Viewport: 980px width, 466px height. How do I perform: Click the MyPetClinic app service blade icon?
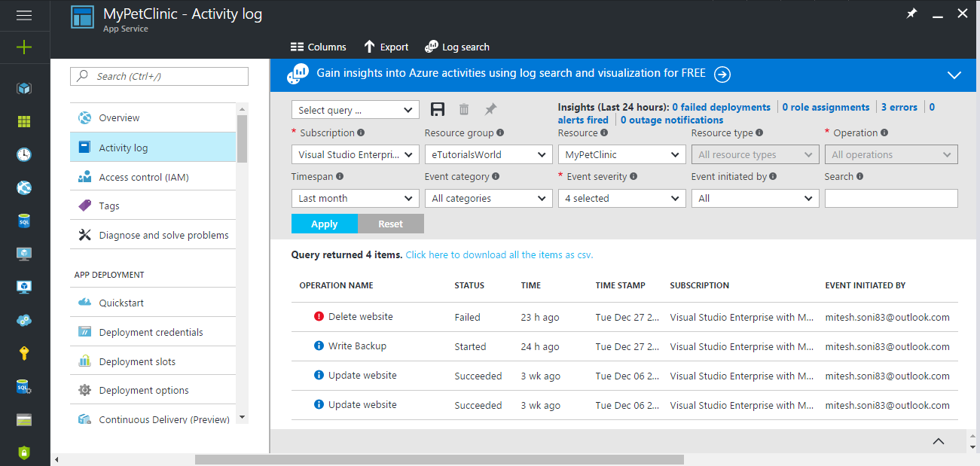(x=82, y=17)
